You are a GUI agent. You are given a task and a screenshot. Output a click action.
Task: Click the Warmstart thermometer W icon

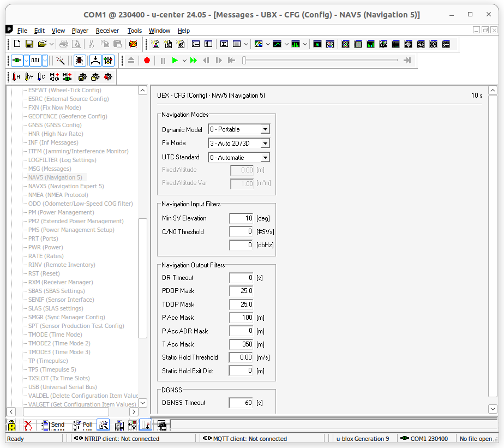29,77
